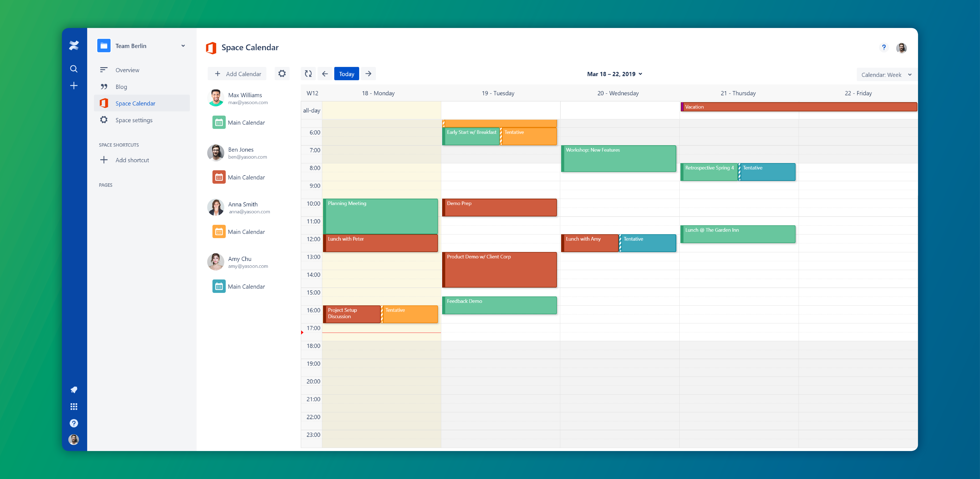
Task: Click the back navigation arrow icon
Action: [x=326, y=74]
